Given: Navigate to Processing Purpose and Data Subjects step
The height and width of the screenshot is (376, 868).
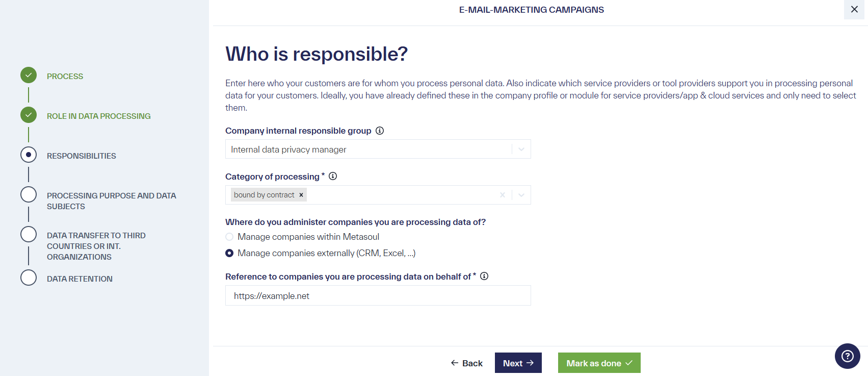Looking at the screenshot, I should (29, 194).
